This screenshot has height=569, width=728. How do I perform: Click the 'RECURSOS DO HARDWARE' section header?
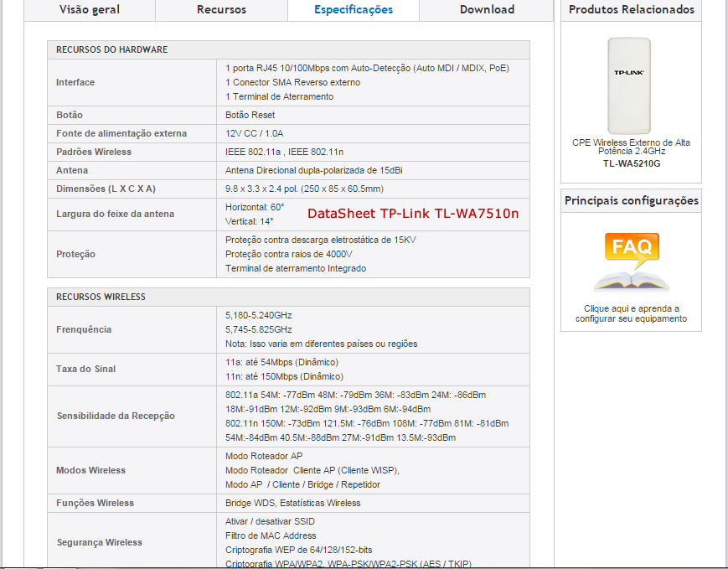[x=112, y=49]
